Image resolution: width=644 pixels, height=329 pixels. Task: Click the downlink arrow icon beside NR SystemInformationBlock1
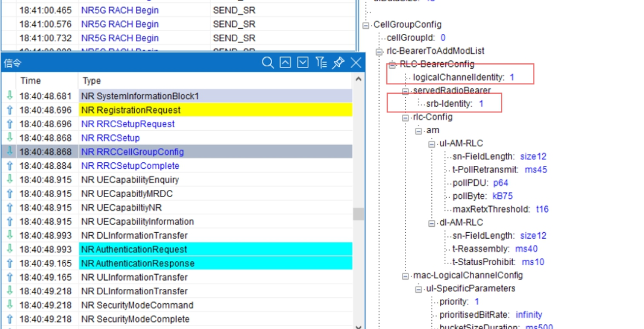10,96
